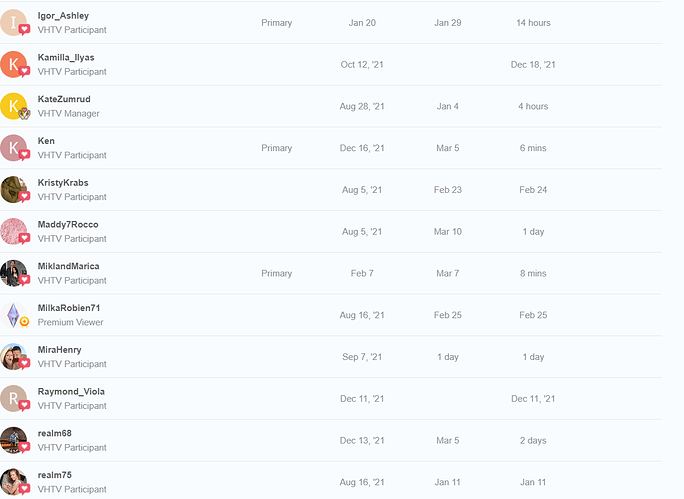Viewport: 684px width, 499px height.
Task: Click the Raymond_Viola username
Action: pos(71,392)
